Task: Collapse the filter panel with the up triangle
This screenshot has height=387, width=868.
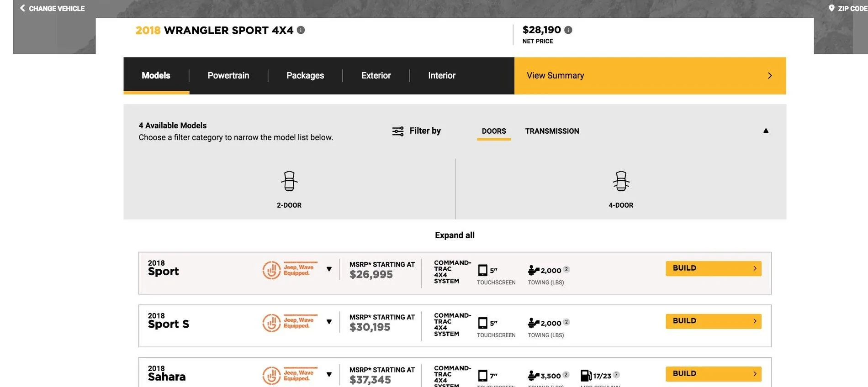Action: coord(766,131)
